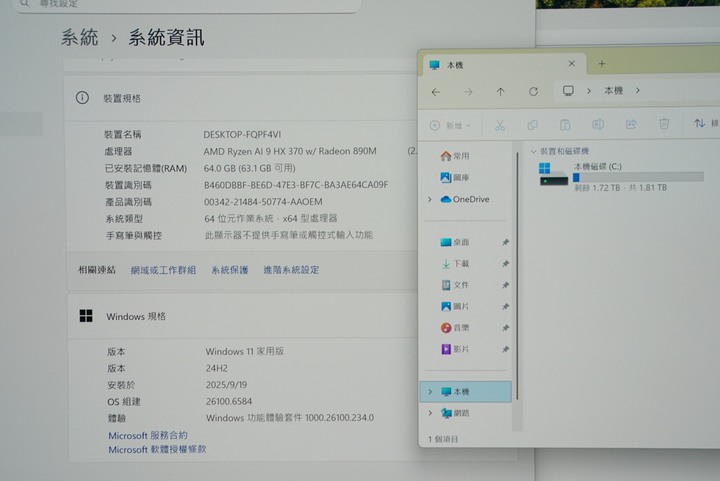Unpin 下載 using its pin icon
The width and height of the screenshot is (720, 481).
[506, 263]
